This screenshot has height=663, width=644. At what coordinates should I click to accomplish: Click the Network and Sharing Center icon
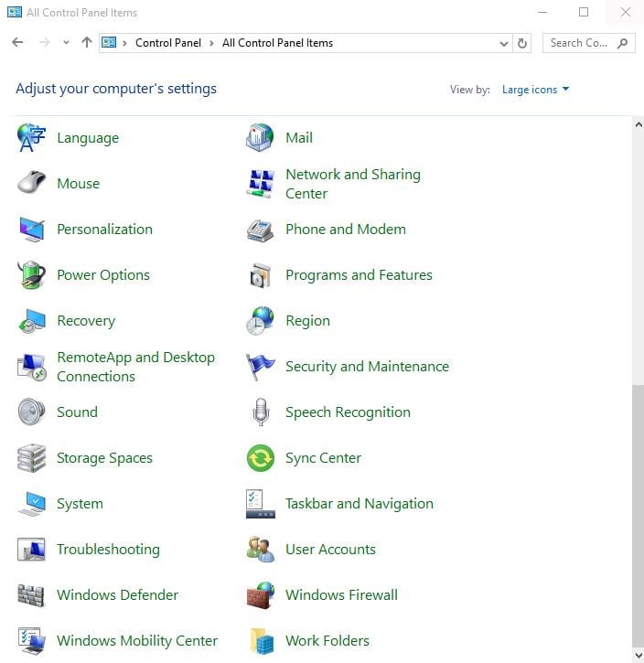point(261,184)
